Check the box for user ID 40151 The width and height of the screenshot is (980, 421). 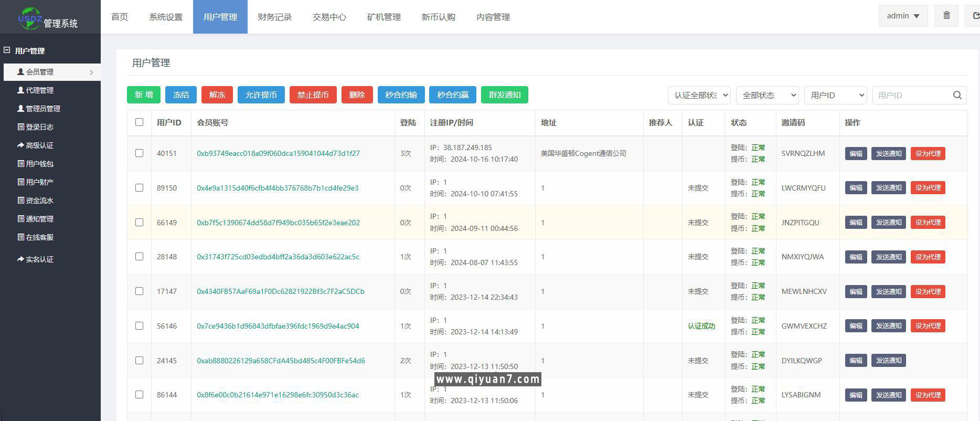(139, 153)
